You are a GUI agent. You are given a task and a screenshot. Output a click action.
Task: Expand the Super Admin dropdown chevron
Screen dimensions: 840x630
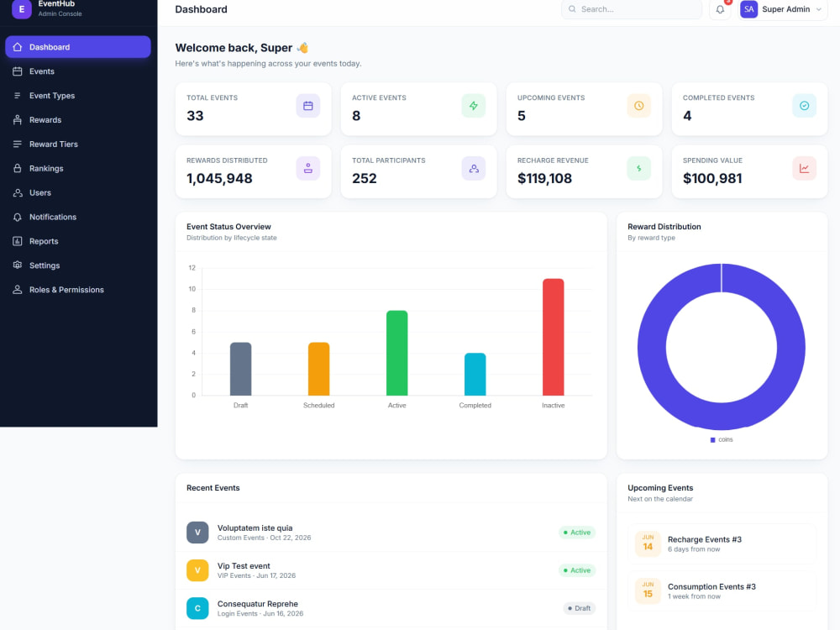coord(818,9)
